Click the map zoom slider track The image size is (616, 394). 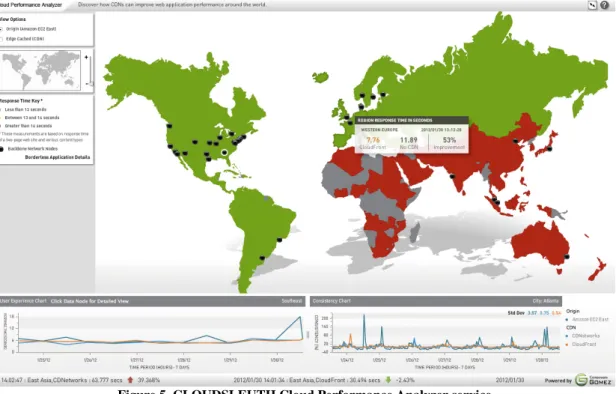pos(91,71)
